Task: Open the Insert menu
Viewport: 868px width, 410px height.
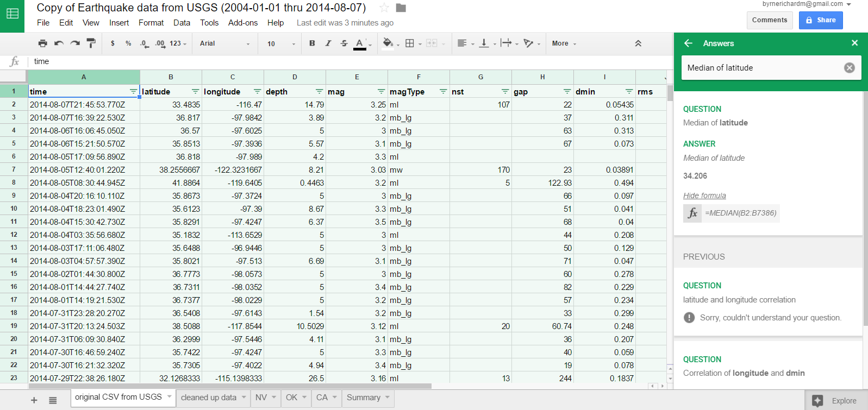Action: tap(119, 23)
